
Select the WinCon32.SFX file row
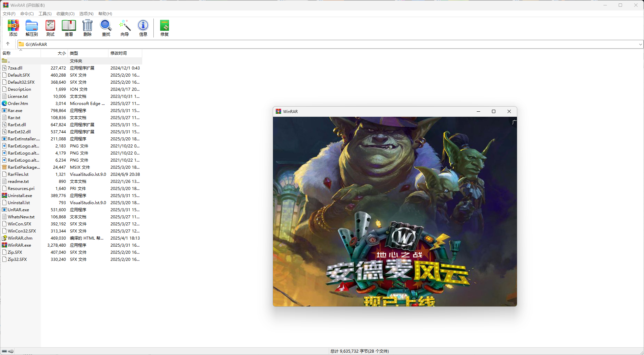click(x=71, y=231)
